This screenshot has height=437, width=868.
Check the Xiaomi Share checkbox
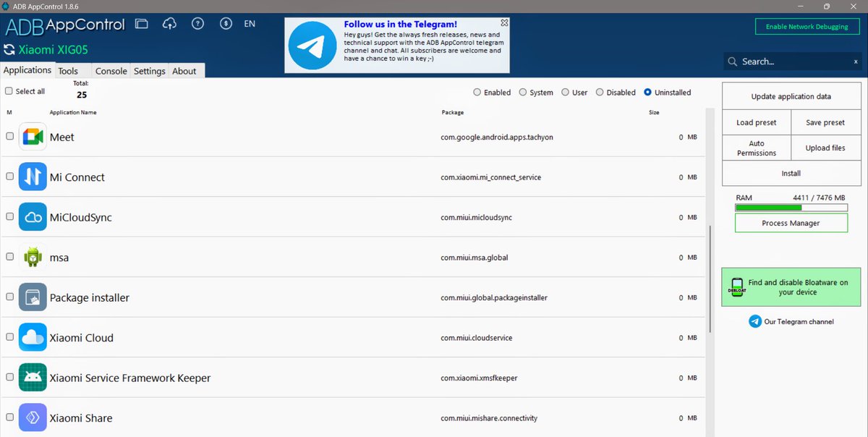coord(9,417)
